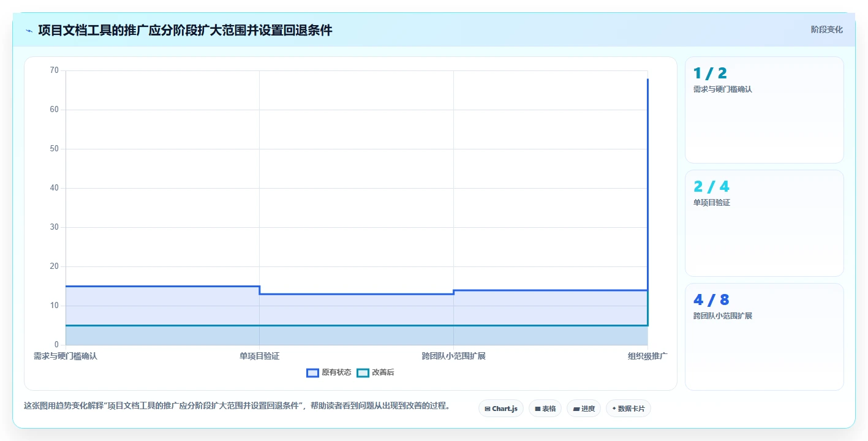Click the Chart.js tag
Screen dimensions: 868x441
click(x=500, y=409)
